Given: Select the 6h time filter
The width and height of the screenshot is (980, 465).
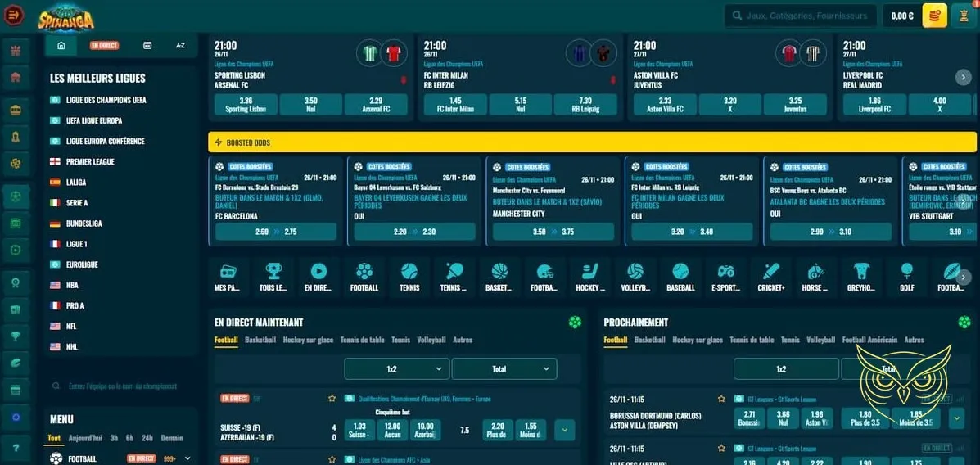Looking at the screenshot, I should [129, 438].
